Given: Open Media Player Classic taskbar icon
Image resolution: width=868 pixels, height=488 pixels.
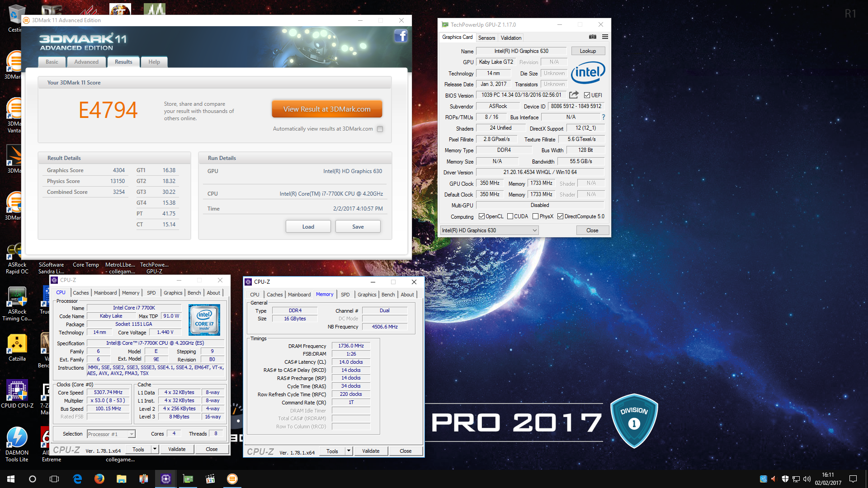Looking at the screenshot, I should [210, 479].
